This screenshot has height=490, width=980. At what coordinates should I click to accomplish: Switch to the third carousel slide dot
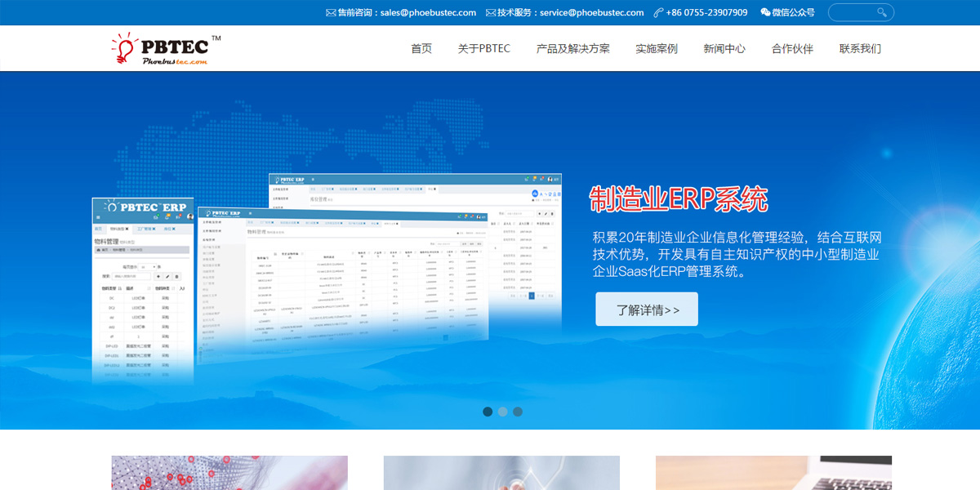click(x=518, y=412)
